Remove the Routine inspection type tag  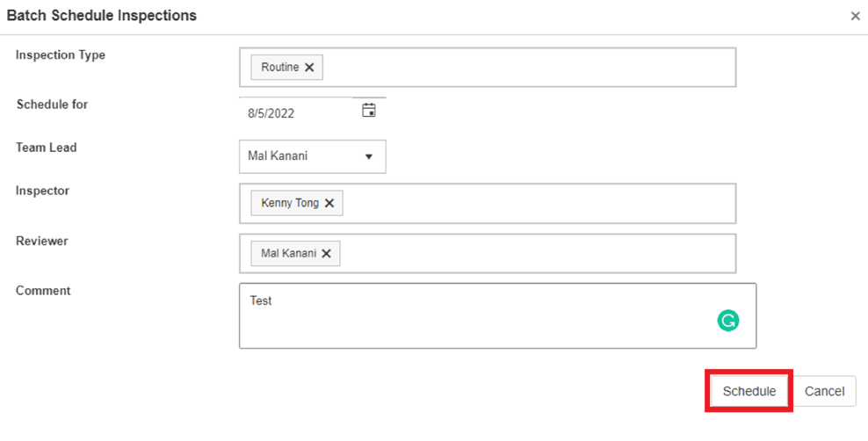[309, 67]
